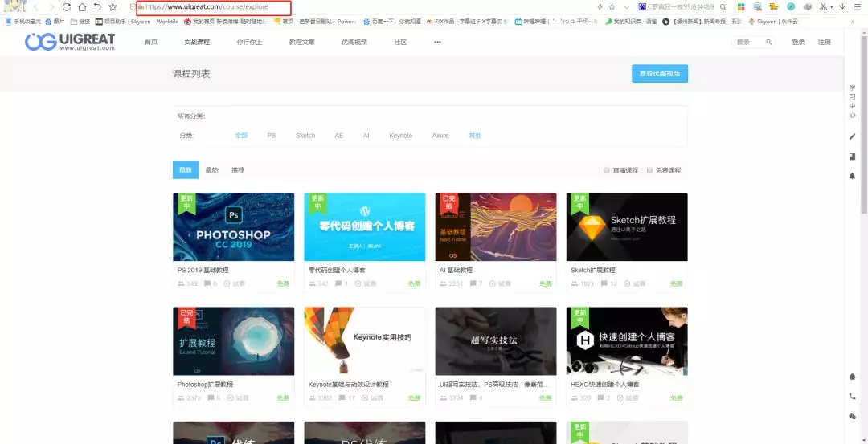868x444 pixels.
Task: Go to browser home page icon
Action: coord(82,7)
